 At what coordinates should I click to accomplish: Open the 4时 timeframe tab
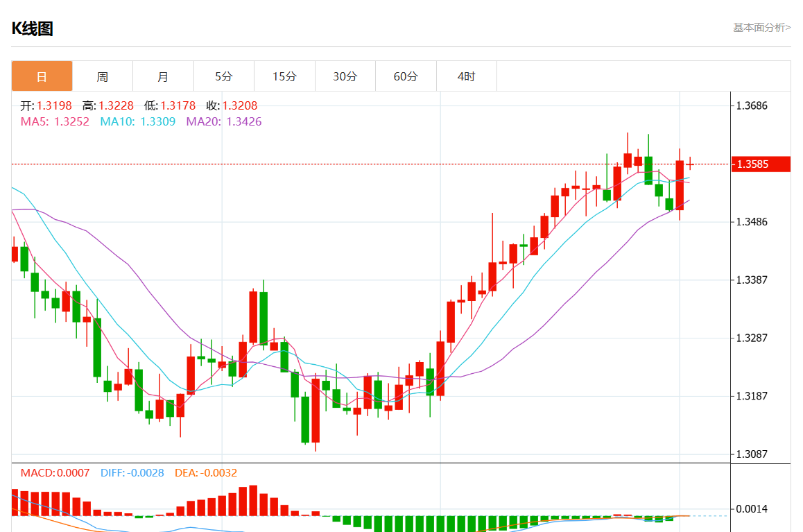coord(466,76)
